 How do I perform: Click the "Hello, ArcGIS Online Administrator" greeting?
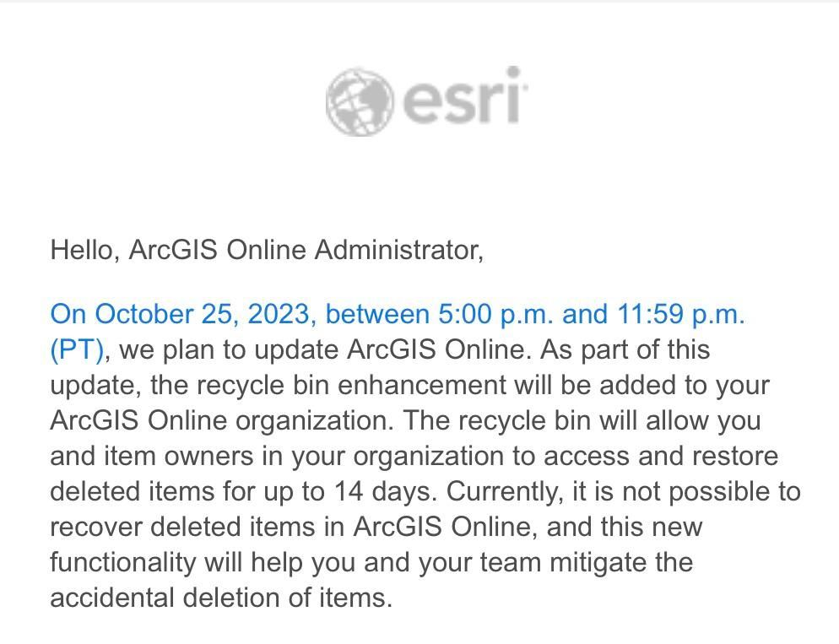pos(267,250)
